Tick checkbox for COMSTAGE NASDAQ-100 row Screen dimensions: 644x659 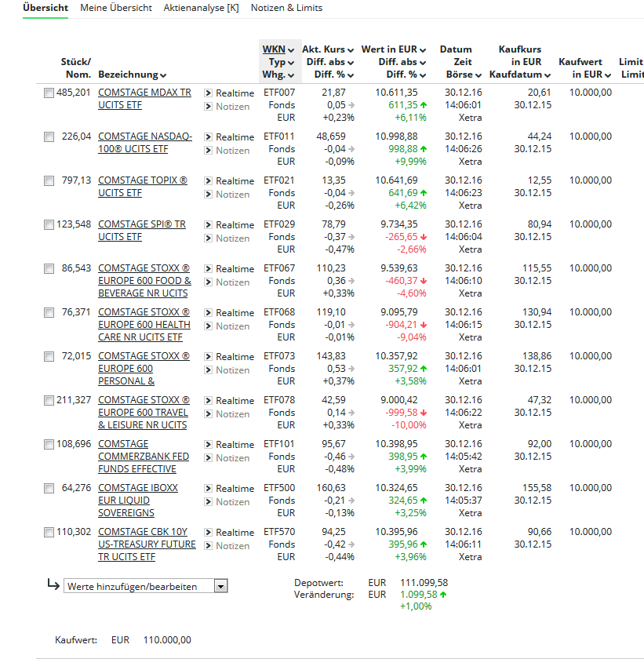point(49,137)
